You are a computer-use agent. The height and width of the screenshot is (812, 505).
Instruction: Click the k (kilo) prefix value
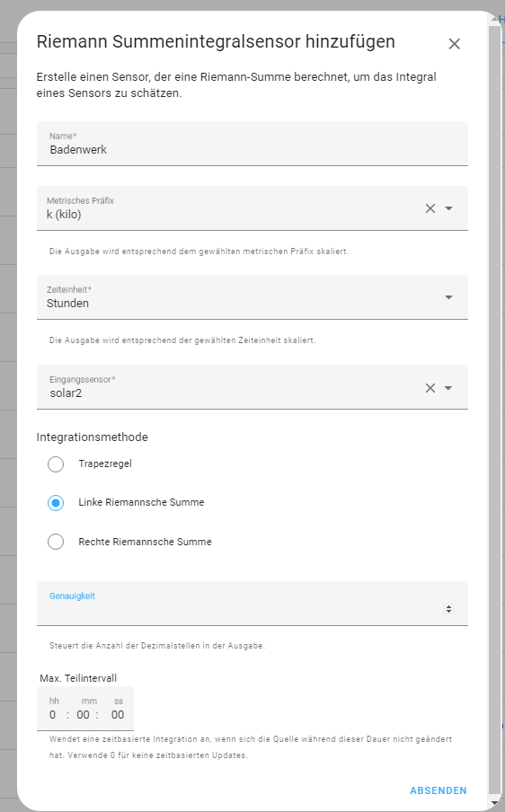coord(64,215)
